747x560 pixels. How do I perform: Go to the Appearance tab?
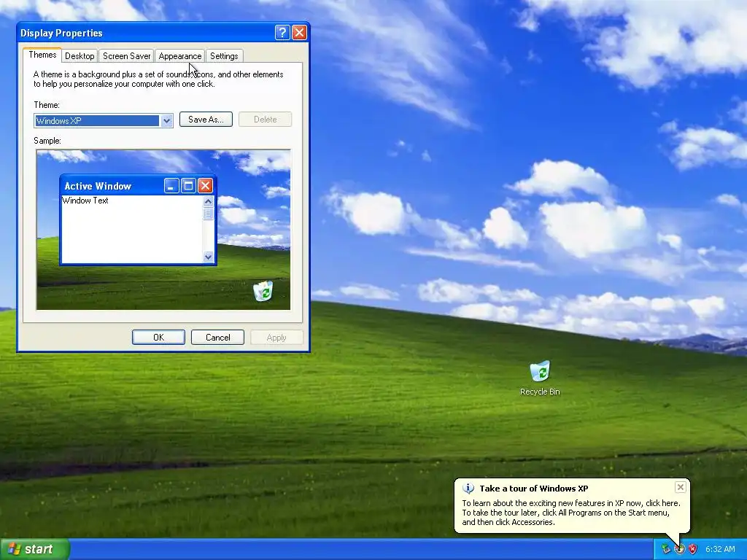(x=179, y=55)
